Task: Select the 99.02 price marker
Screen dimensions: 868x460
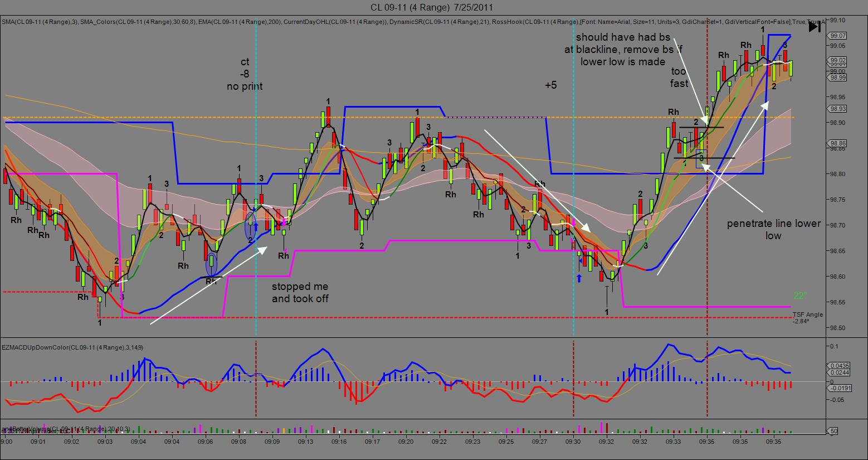Action: point(838,61)
